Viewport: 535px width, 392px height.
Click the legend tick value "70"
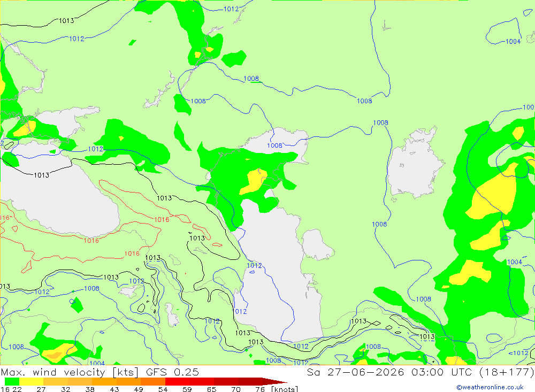pyautogui.click(x=236, y=389)
